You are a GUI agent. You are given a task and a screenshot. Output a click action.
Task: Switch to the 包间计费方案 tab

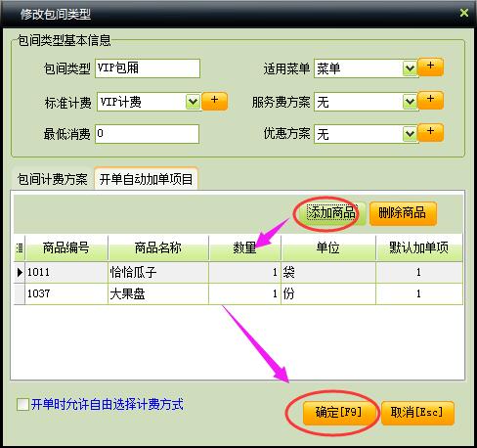point(53,179)
